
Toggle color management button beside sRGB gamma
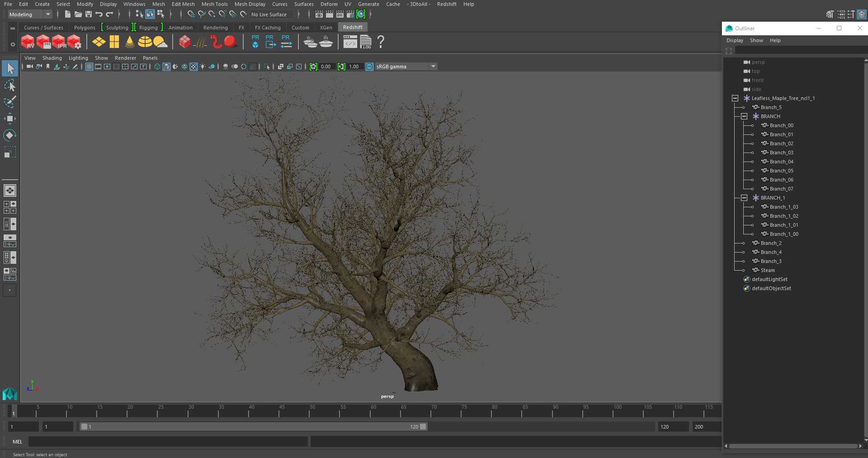coord(369,67)
